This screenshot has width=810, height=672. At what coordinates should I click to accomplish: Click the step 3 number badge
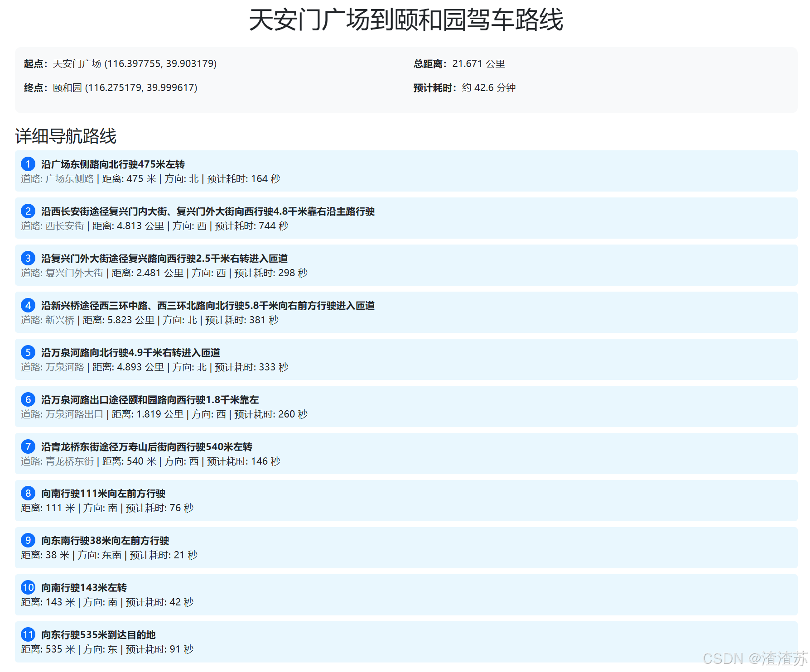pyautogui.click(x=28, y=258)
